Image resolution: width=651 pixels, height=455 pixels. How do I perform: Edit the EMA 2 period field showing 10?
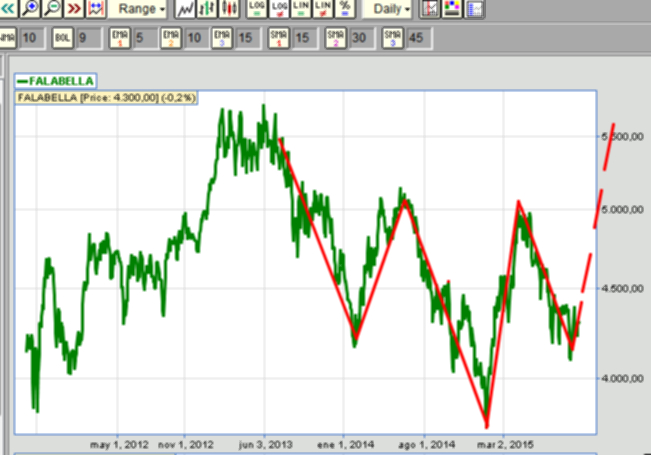click(196, 38)
